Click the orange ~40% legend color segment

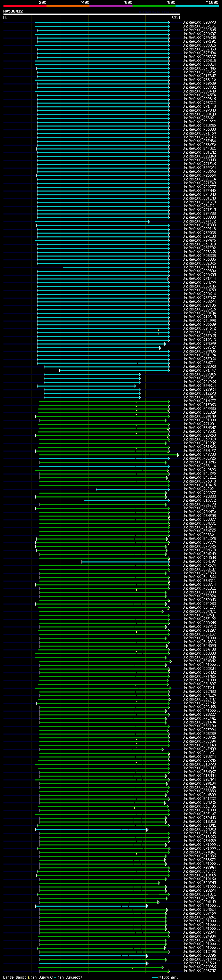pyautogui.click(x=68, y=6)
